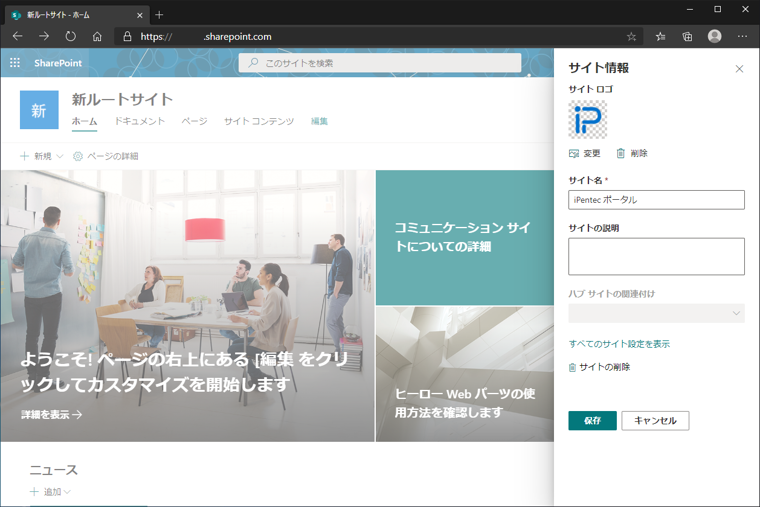The height and width of the screenshot is (507, 760).
Task: Click the 編集 navigation link
Action: pos(319,121)
